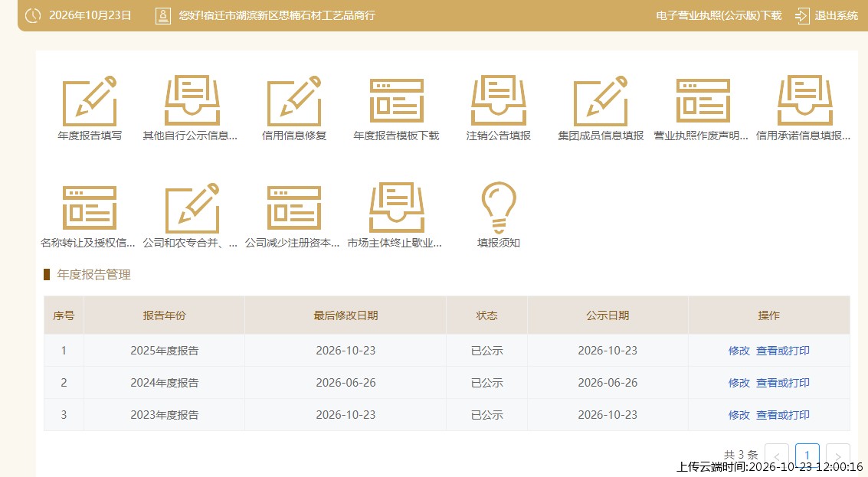Click the 宿迁市湖滨新区思楠石材工艺品商行 greeting text
The height and width of the screenshot is (477, 868).
pyautogui.click(x=289, y=15)
